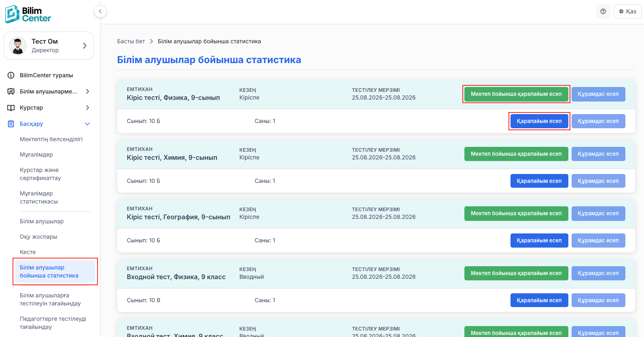644x337 pixels.
Task: Click Кіріс тесті, География, 9-сынып title
Action: click(x=178, y=217)
